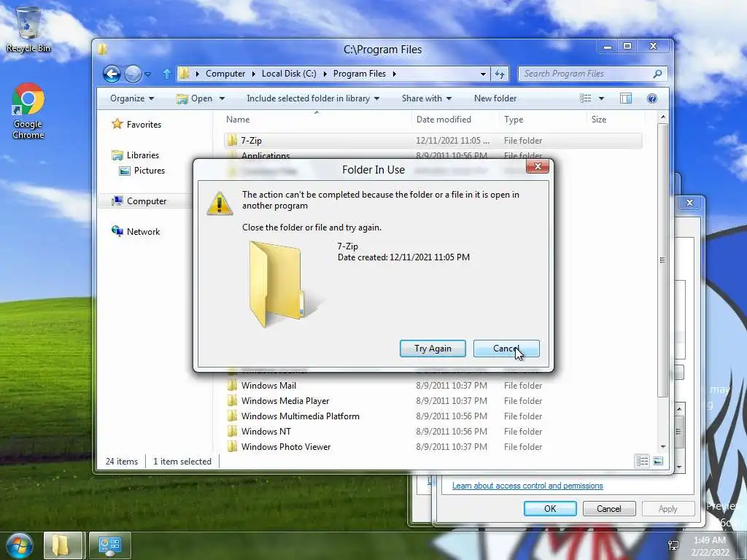Select the Windows Photo Viewer folder

point(433,447)
